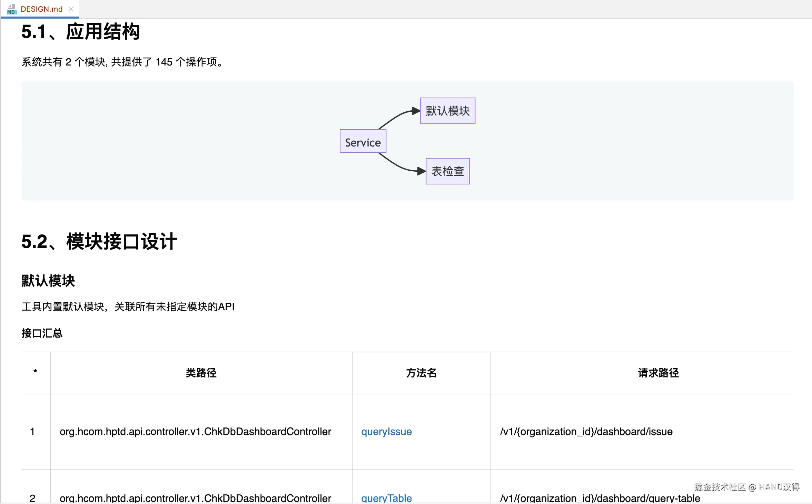Click the 接口汇总 label
The image size is (812, 504).
[x=42, y=333]
